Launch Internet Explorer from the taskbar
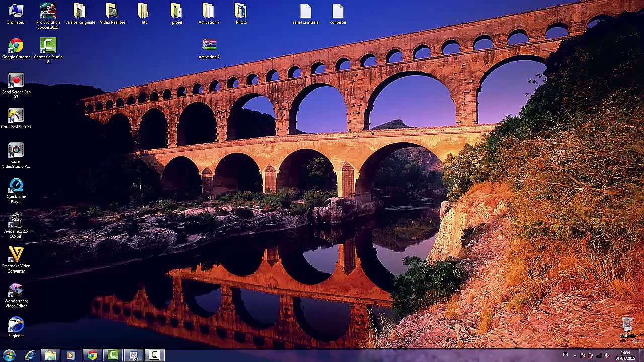This screenshot has height=362, width=644. [x=30, y=355]
